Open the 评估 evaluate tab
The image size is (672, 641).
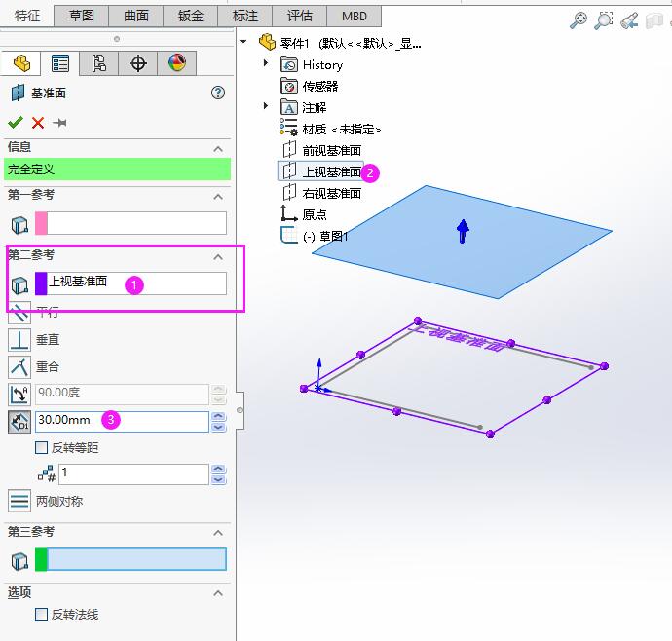click(300, 16)
